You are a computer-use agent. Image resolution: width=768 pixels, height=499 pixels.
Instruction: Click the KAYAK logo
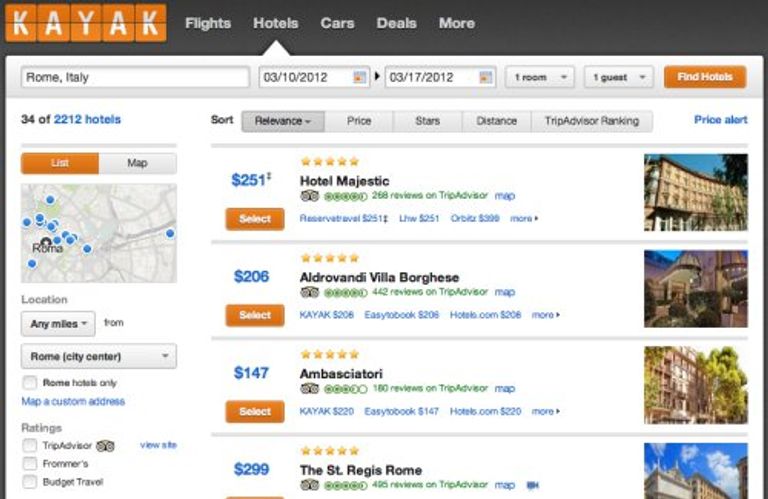coord(86,23)
